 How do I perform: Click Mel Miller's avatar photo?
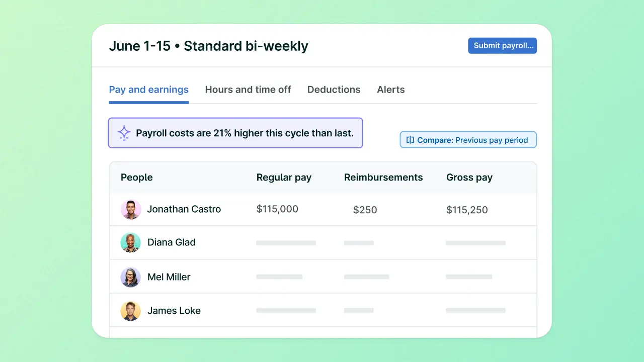coord(131,277)
